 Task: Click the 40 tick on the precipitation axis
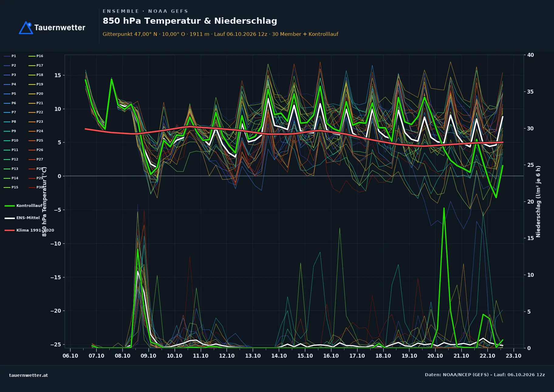pyautogui.click(x=531, y=55)
